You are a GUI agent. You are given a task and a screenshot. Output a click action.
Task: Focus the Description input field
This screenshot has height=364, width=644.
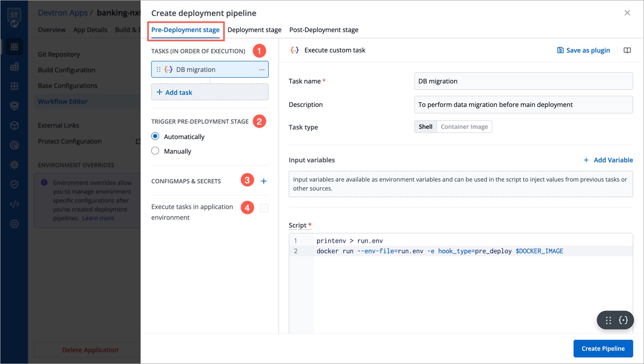coord(523,105)
